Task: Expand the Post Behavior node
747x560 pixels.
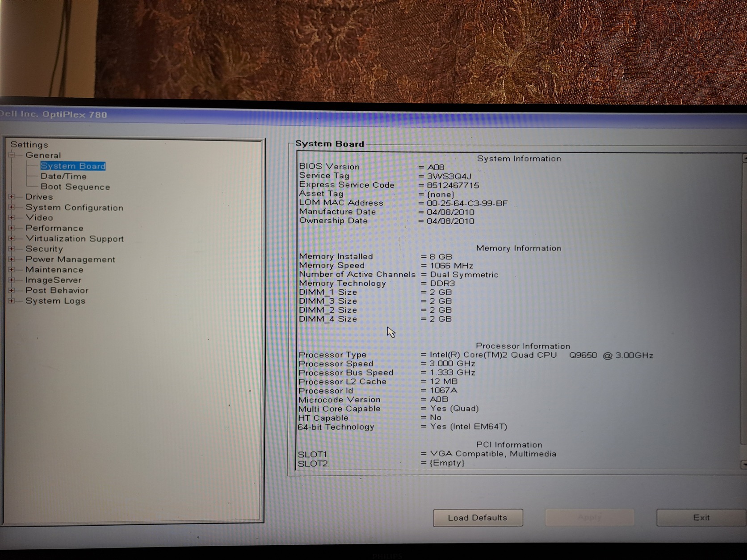Action: pos(12,290)
